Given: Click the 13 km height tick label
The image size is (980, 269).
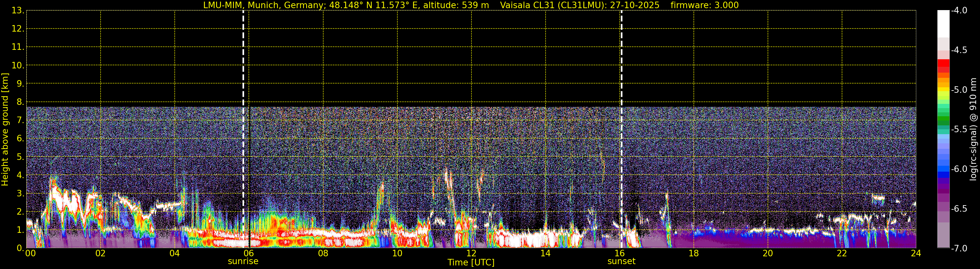Looking at the screenshot, I should pyautogui.click(x=17, y=11).
